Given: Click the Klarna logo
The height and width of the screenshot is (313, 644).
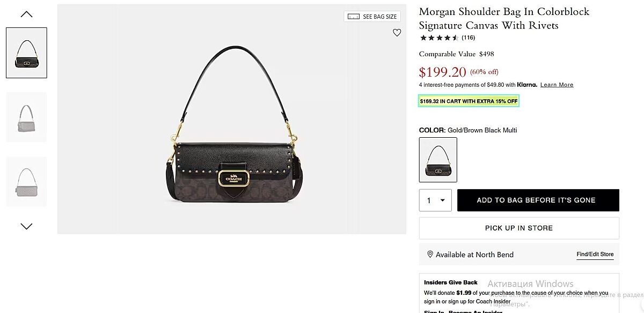Looking at the screenshot, I should coord(527,85).
